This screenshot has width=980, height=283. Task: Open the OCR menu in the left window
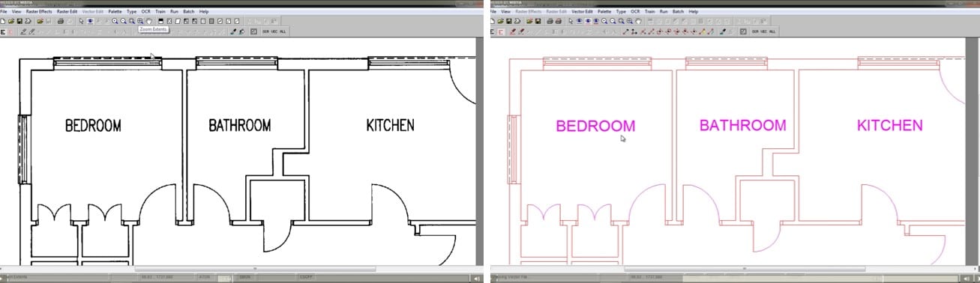pyautogui.click(x=145, y=12)
